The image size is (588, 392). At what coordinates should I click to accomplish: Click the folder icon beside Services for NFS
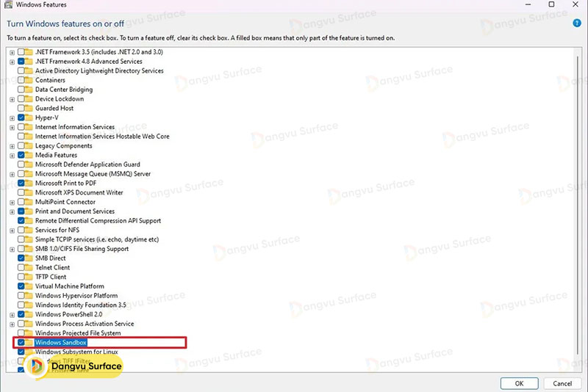point(29,230)
